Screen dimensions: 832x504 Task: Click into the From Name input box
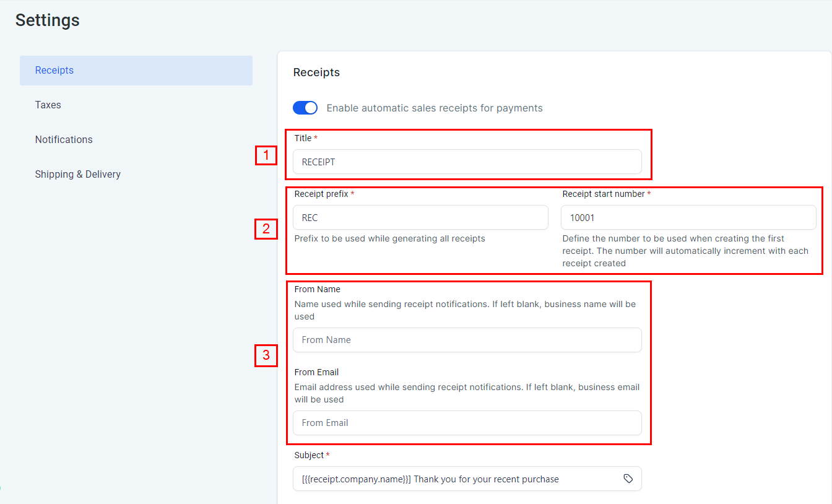coord(467,340)
